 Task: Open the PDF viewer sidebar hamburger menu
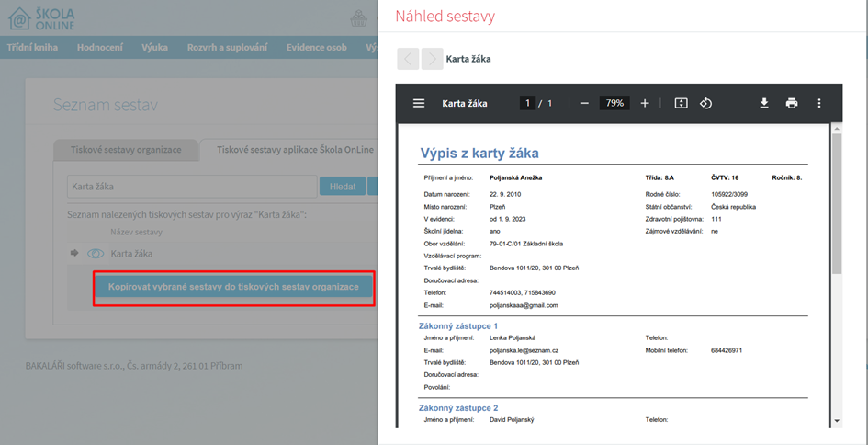coord(419,103)
